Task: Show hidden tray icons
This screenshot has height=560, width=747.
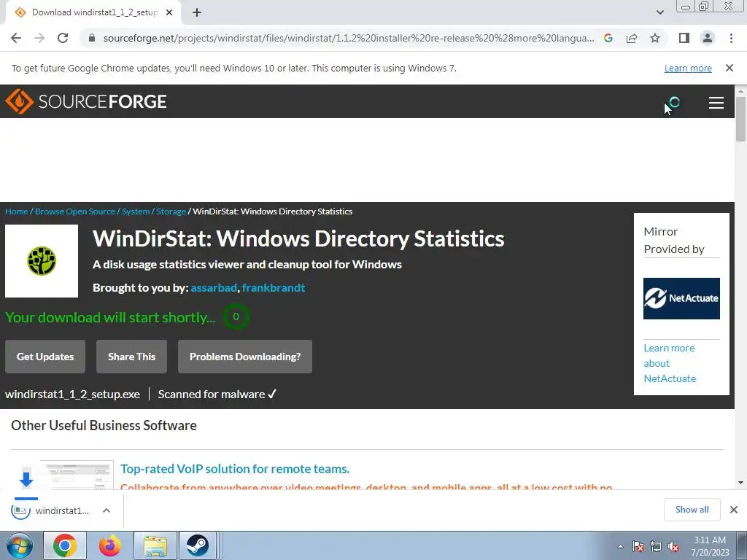Action: coord(620,546)
